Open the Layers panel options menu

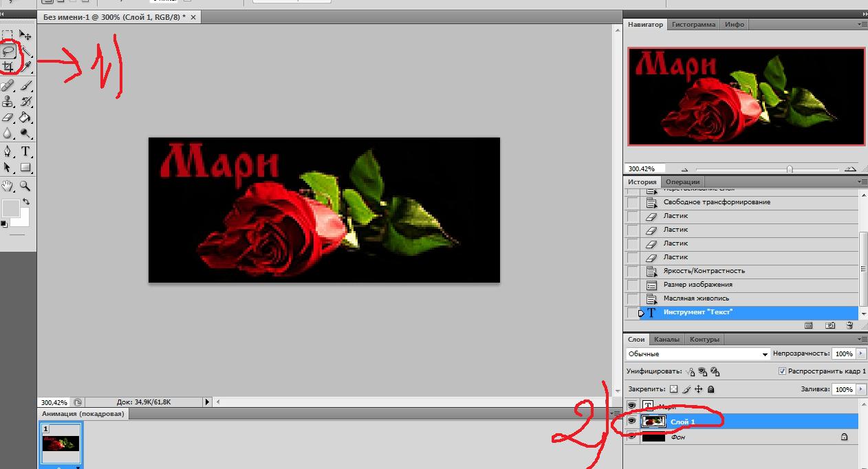tap(862, 339)
